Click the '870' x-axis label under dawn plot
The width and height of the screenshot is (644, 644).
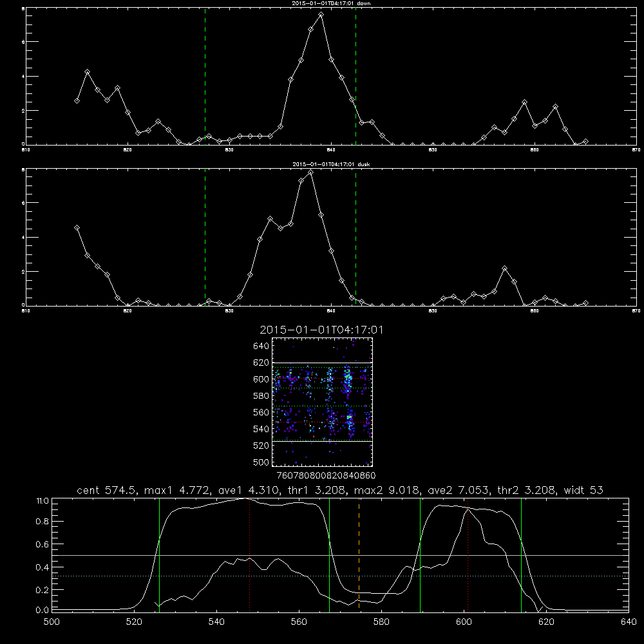[636, 150]
